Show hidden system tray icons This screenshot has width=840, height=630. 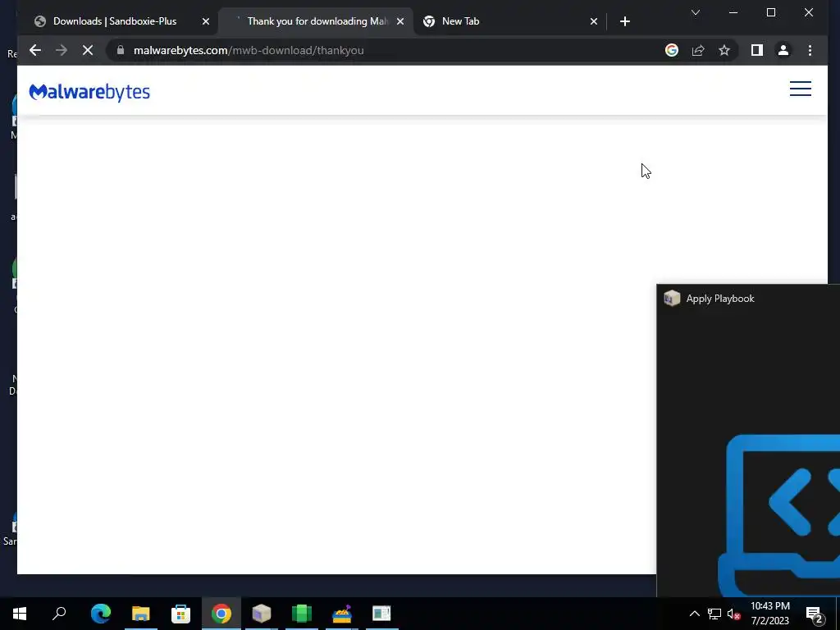[x=694, y=614]
